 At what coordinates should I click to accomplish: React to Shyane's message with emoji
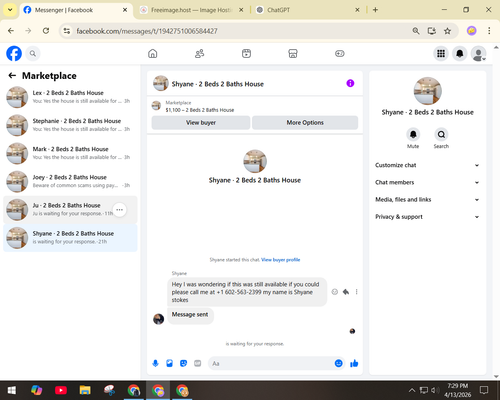coord(335,292)
